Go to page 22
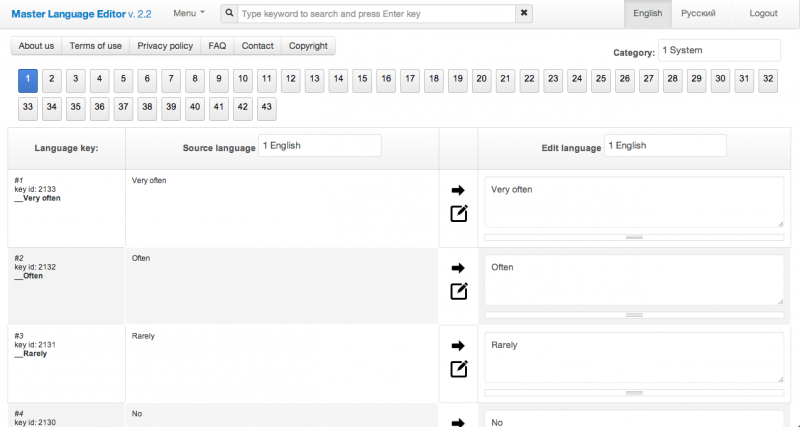 [x=530, y=81]
